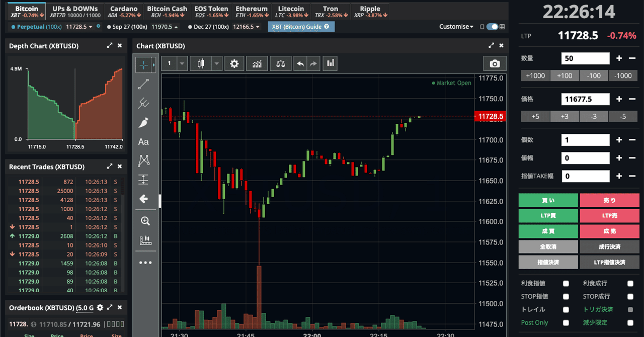Screen dimensions: 644x337
Task: Redo the chart action
Action: [x=313, y=63]
